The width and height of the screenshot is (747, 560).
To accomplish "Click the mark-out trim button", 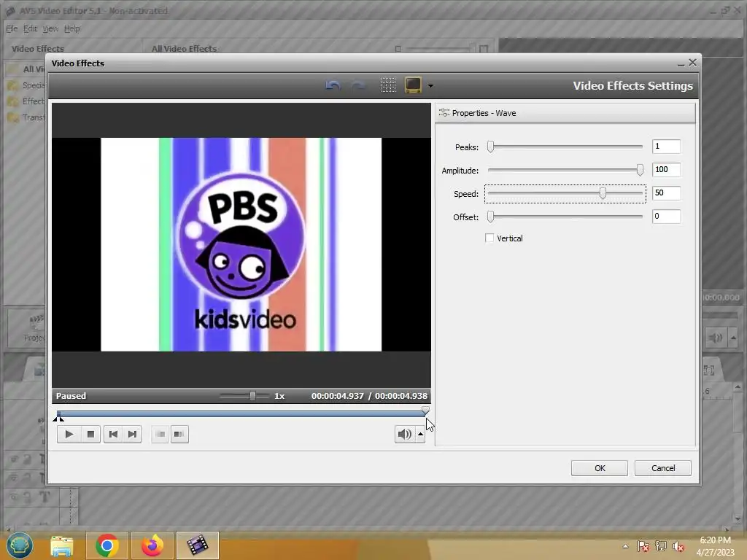I will pos(179,434).
